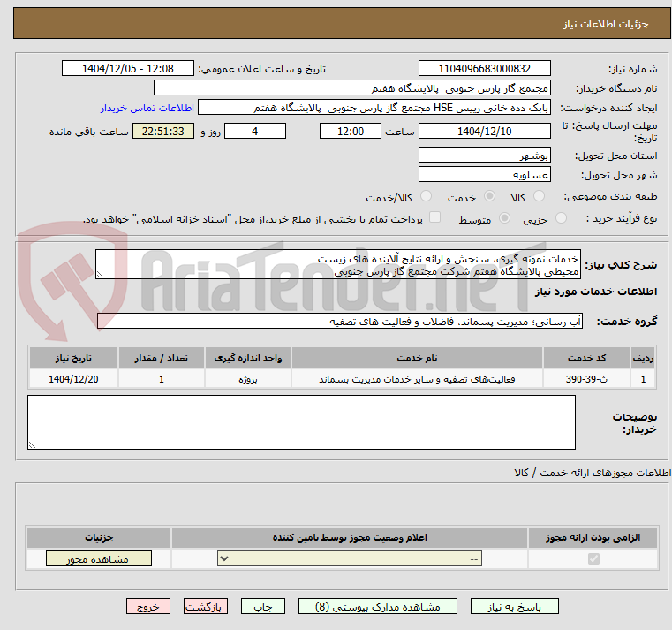The image size is (672, 630).
Task: Click the بازگشت back button
Action: (x=206, y=606)
